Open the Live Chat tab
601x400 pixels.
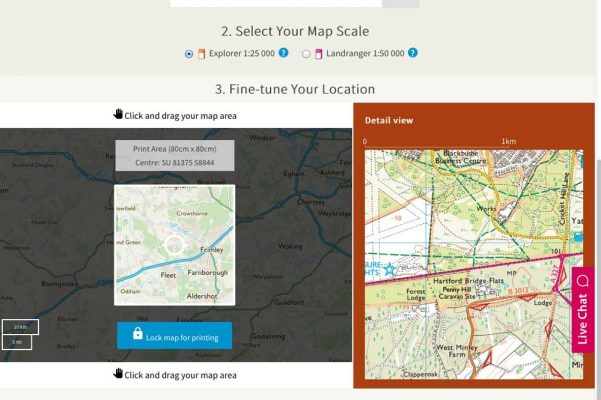point(583,310)
